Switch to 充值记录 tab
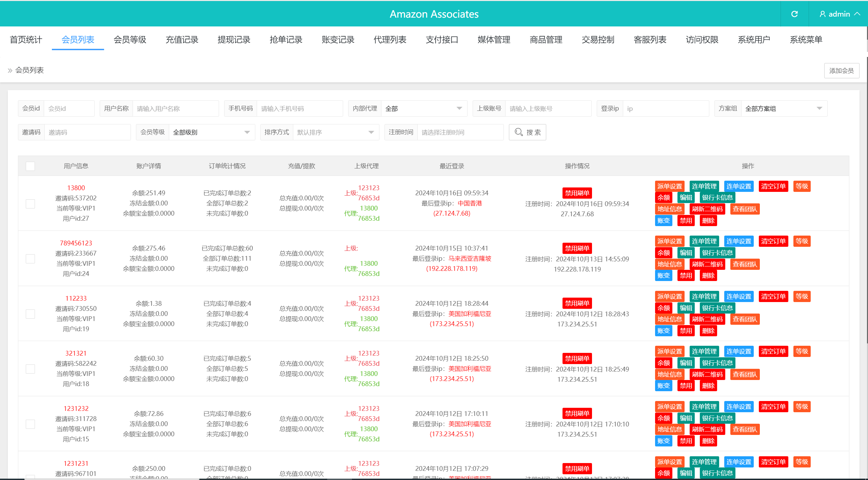This screenshot has height=480, width=868. [x=182, y=40]
